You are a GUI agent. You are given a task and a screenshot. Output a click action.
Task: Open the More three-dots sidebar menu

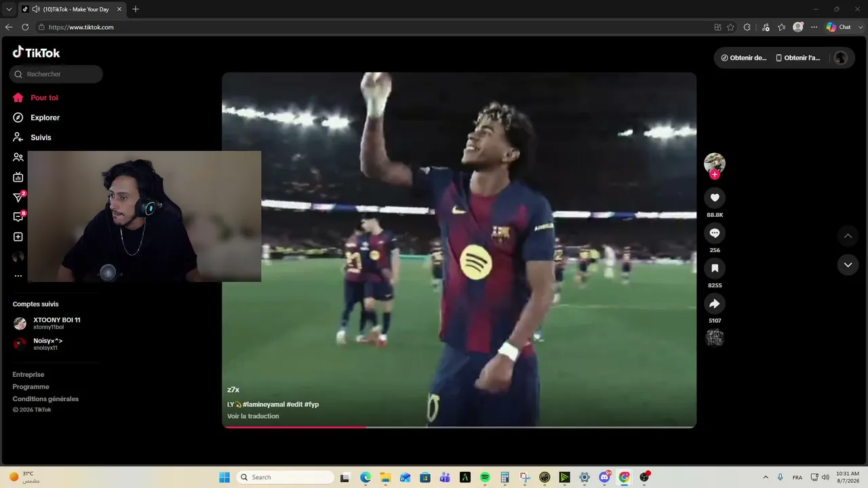(x=18, y=276)
